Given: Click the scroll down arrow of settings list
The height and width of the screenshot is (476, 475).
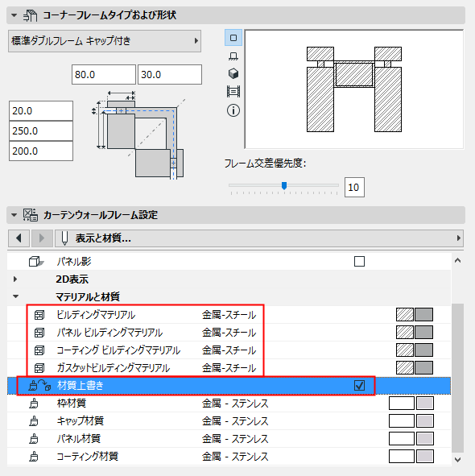Looking at the screenshot, I should pyautogui.click(x=458, y=460).
